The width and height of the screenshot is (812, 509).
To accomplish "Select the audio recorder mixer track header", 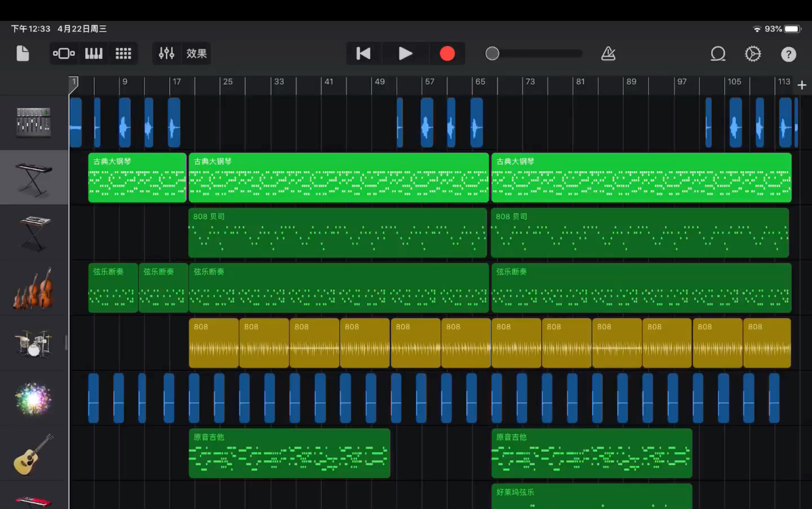I will (34, 122).
